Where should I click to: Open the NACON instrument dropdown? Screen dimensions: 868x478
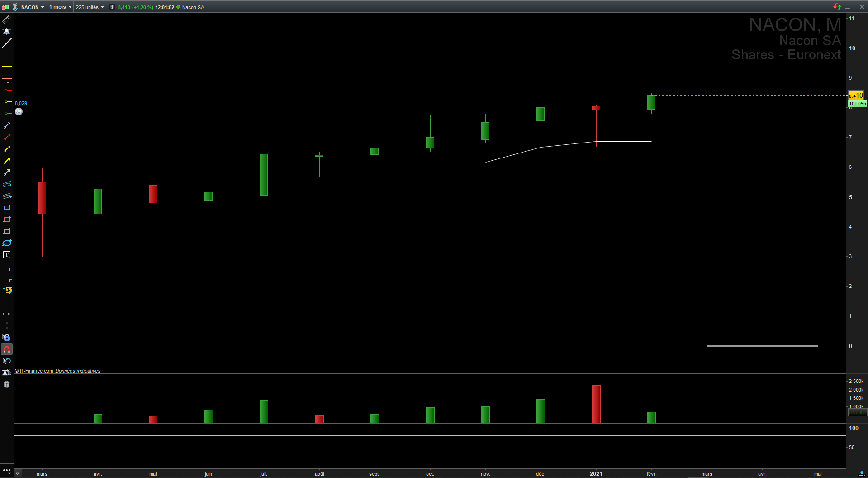pos(33,7)
